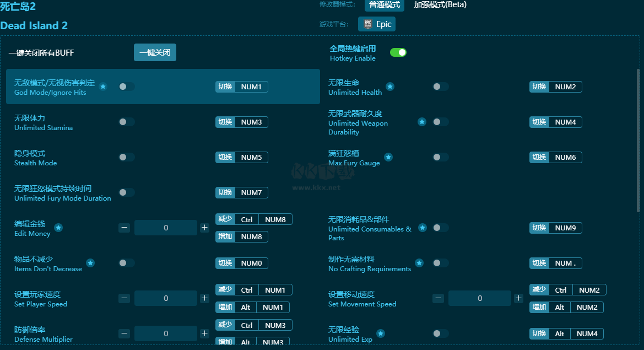The height and width of the screenshot is (350, 644).
Task: Click the 一键关闭 button
Action: (155, 52)
